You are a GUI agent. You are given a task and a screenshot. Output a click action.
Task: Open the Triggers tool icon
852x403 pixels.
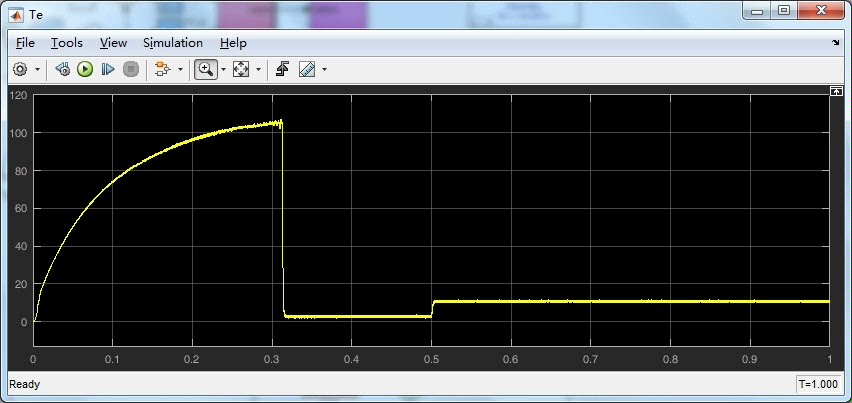pyautogui.click(x=281, y=70)
